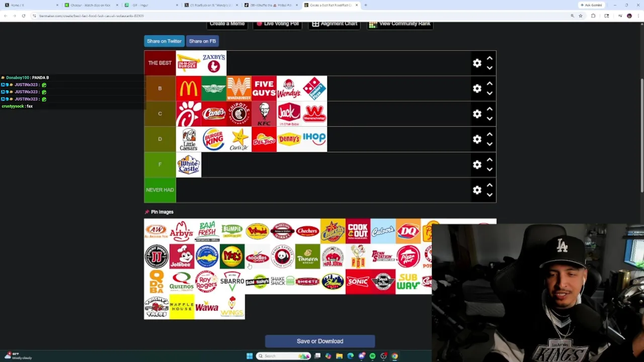Open settings gear for B tier row
644x362 pixels.
pyautogui.click(x=477, y=88)
